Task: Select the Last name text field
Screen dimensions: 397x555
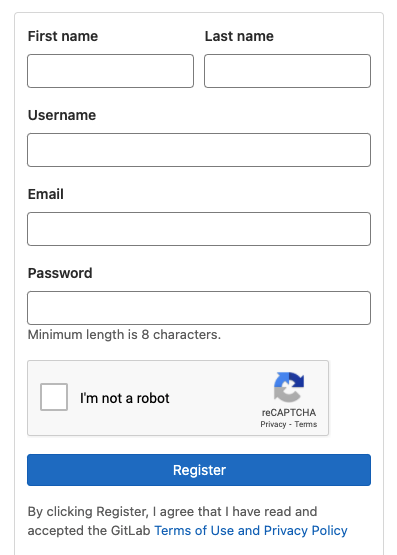Action: [x=287, y=71]
